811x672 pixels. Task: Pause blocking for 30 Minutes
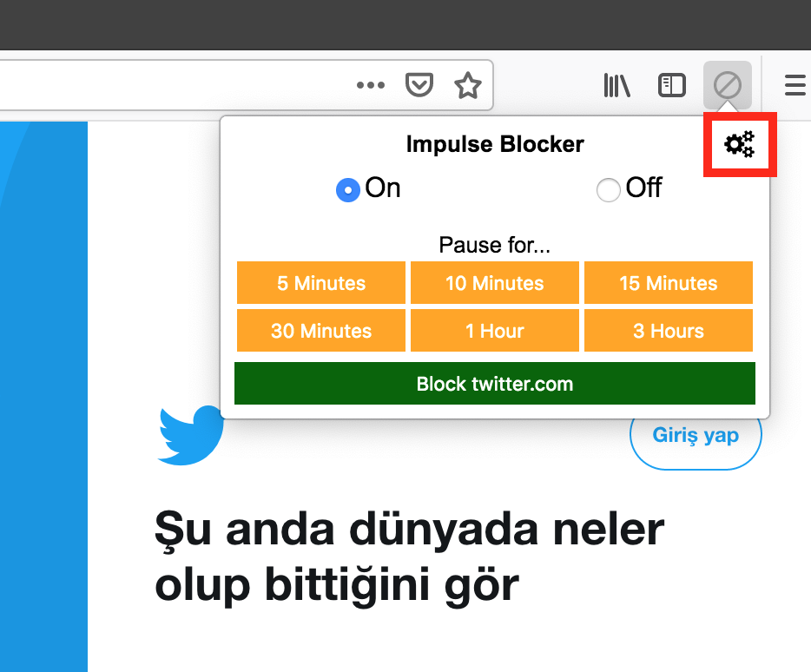tap(321, 331)
